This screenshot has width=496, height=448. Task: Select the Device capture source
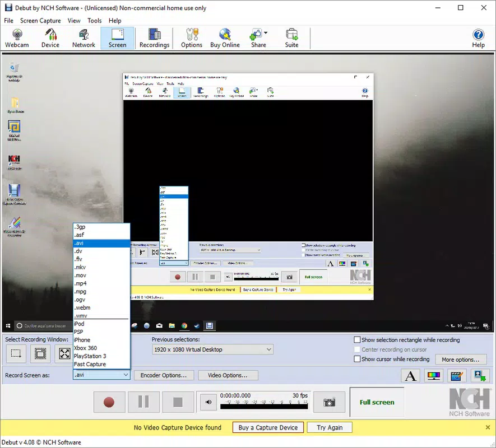[x=50, y=38]
